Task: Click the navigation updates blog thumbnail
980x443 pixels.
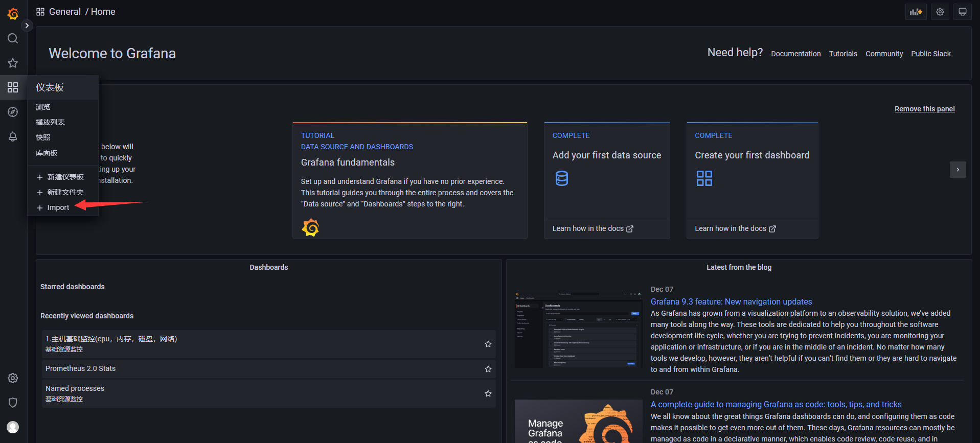Action: click(578, 329)
